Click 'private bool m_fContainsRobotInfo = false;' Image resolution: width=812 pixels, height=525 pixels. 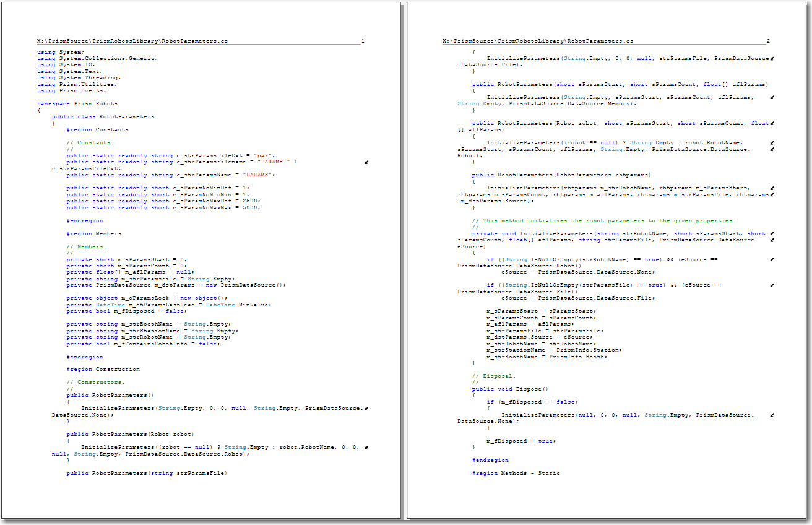coord(144,344)
